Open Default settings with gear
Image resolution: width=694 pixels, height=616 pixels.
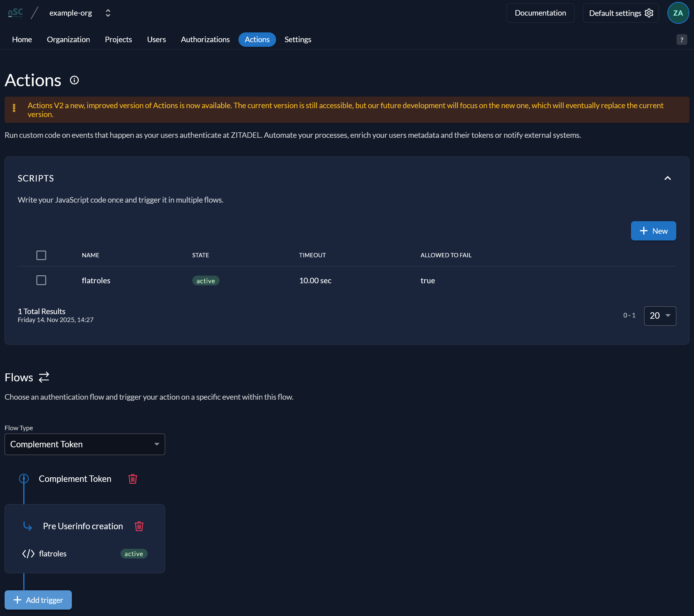620,13
